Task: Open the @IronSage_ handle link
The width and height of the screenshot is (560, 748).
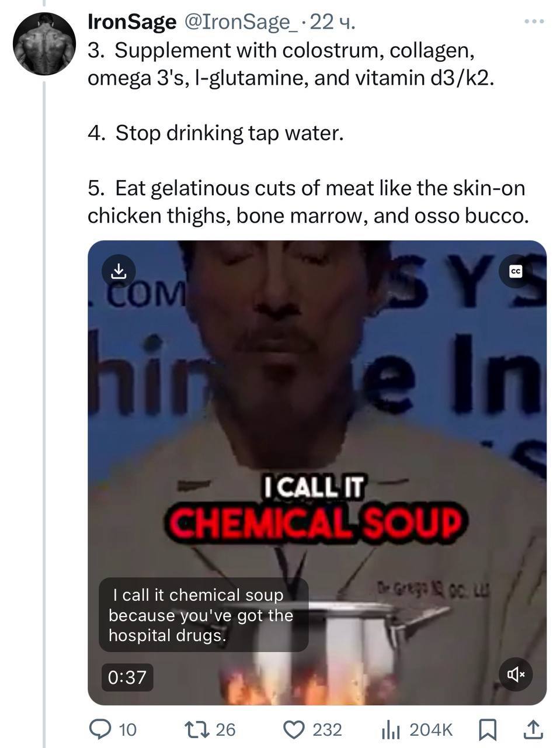Action: 242,22
